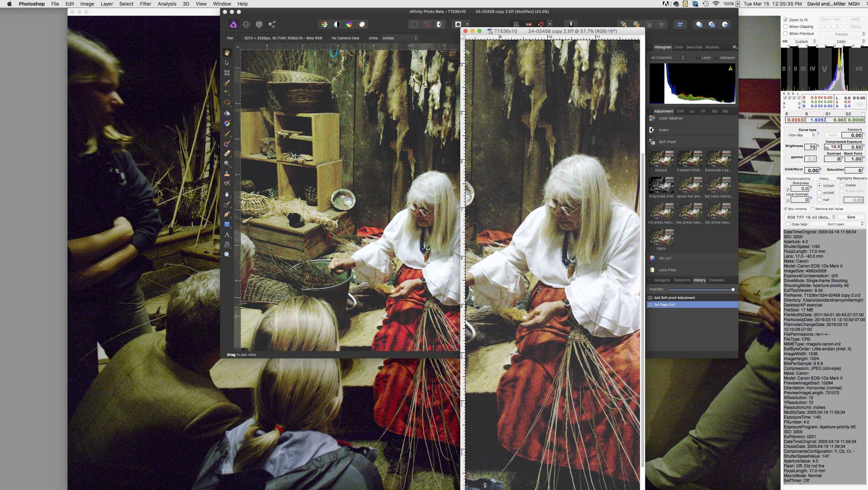Click the History Position slider handle
This screenshot has width=868, height=490.
coord(733,289)
